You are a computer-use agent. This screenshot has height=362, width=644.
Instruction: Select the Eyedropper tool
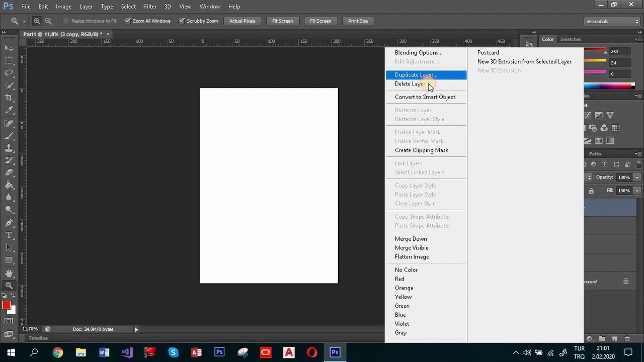click(9, 110)
